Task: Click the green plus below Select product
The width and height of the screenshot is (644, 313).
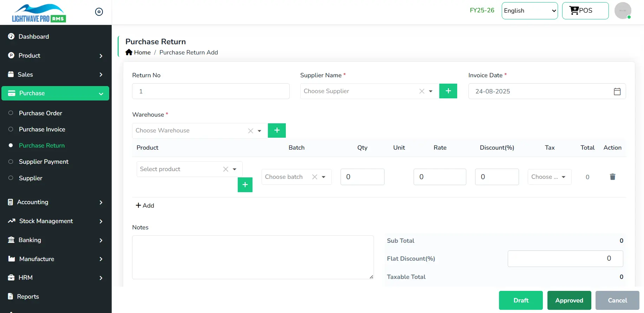Action: [x=245, y=185]
